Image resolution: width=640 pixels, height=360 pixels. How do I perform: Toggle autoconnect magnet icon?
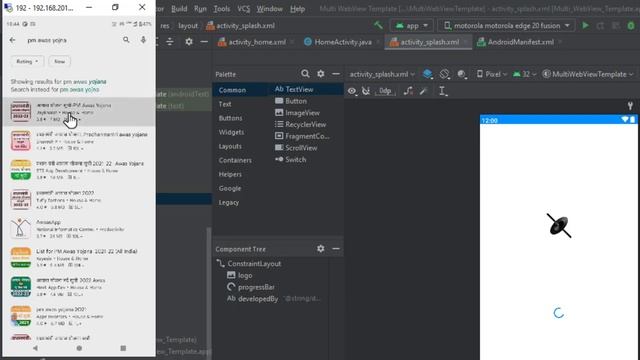(x=366, y=91)
